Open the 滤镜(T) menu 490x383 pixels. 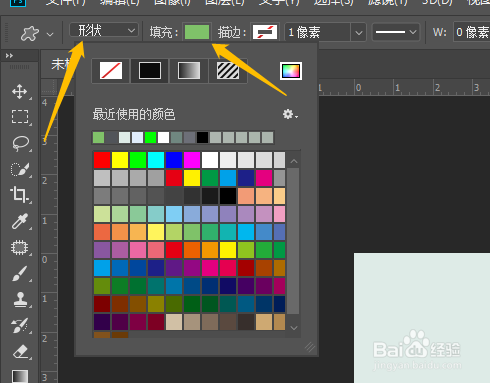387,2
